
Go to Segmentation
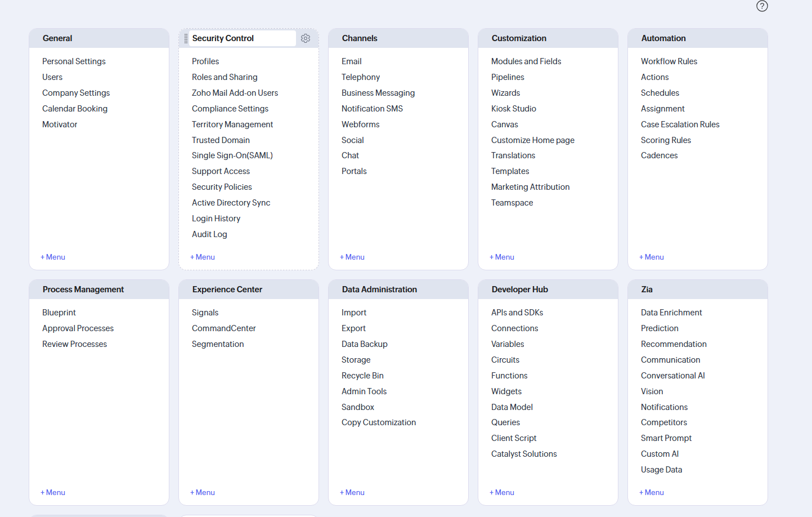tap(218, 344)
